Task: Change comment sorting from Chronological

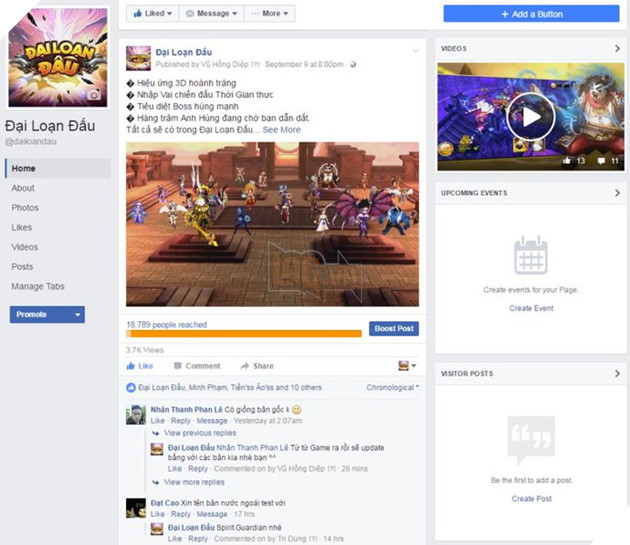Action: pos(392,387)
